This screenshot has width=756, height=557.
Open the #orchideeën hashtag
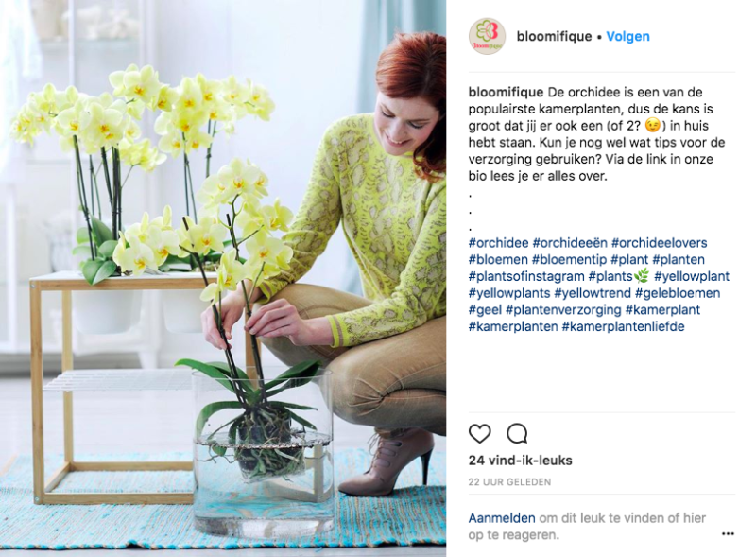[x=571, y=243]
